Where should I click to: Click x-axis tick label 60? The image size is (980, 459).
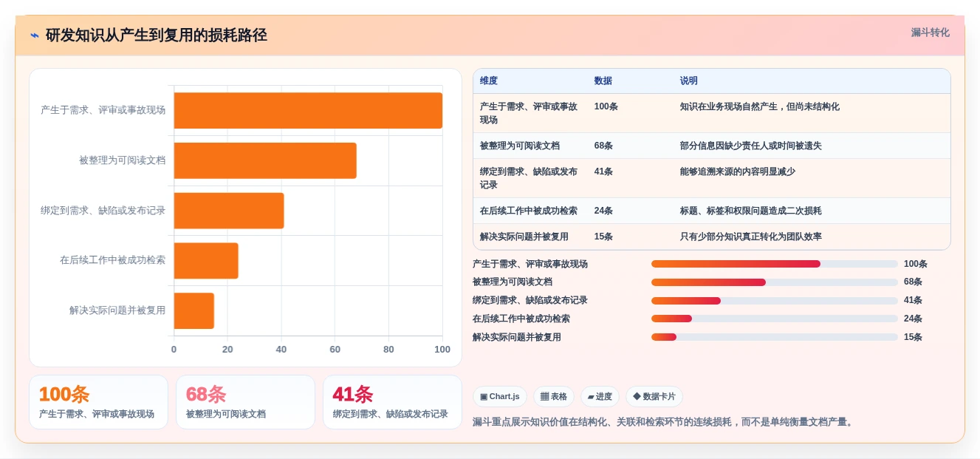pos(335,350)
